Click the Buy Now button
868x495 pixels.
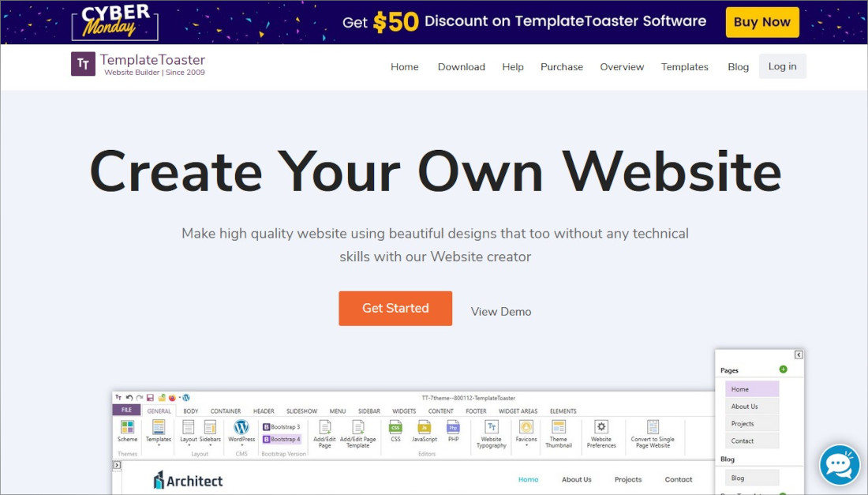[x=762, y=22]
